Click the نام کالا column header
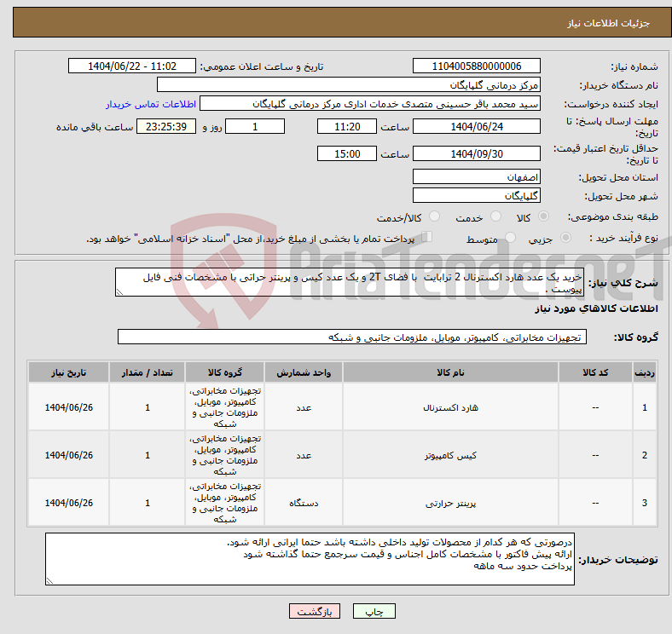 click(450, 372)
